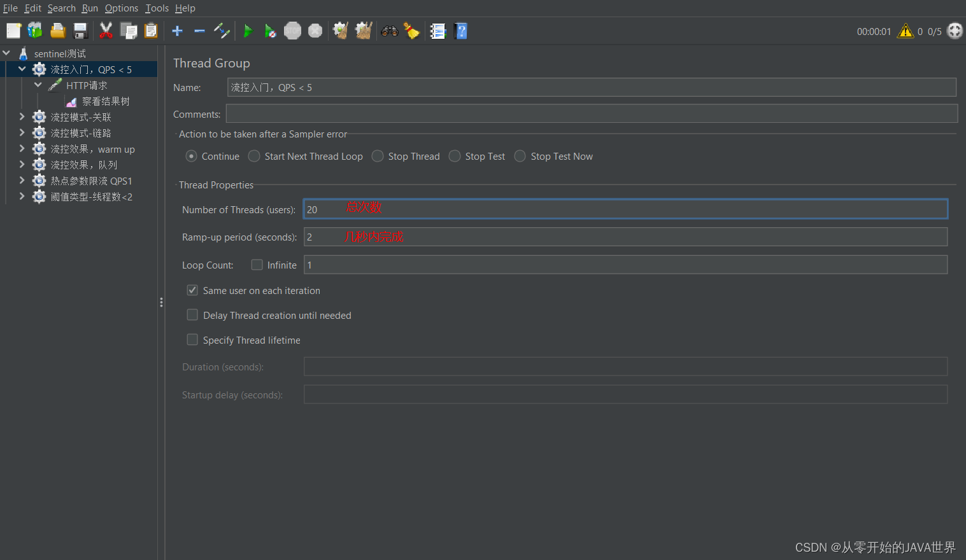Select the 流控效果，队列 tree item
This screenshot has width=966, height=560.
[84, 165]
